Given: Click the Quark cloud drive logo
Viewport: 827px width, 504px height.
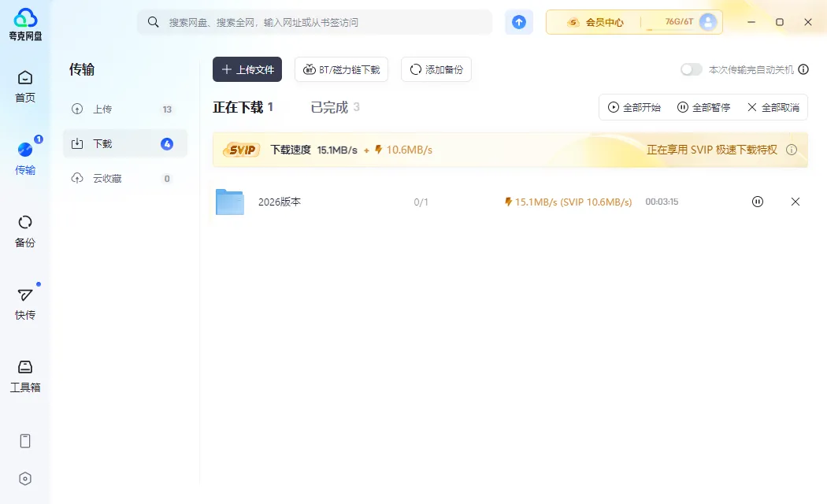Looking at the screenshot, I should click(25, 24).
